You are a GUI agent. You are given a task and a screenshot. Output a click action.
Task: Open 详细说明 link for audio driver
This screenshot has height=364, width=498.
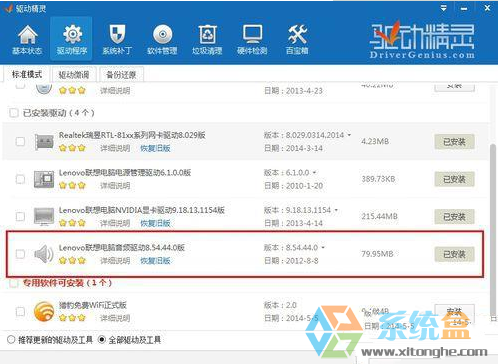click(115, 260)
